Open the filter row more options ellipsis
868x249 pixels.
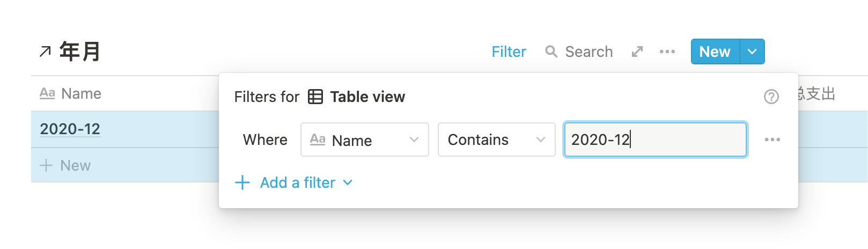click(x=773, y=140)
